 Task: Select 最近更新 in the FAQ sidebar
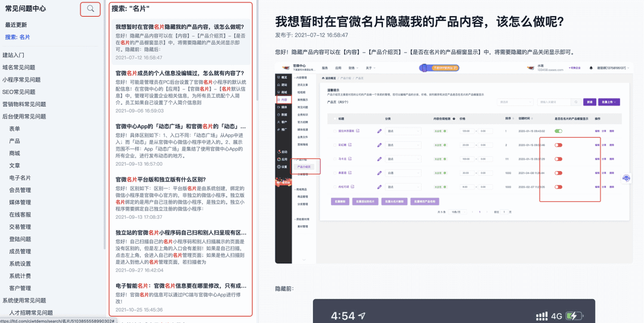click(16, 24)
